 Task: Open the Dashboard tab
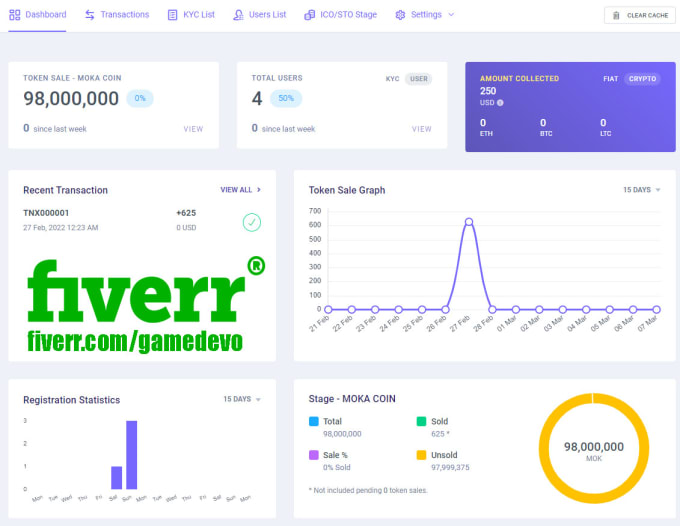[37, 15]
